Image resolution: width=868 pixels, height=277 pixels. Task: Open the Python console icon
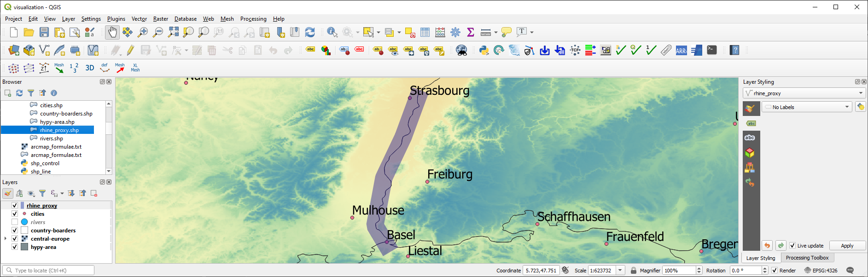click(484, 50)
